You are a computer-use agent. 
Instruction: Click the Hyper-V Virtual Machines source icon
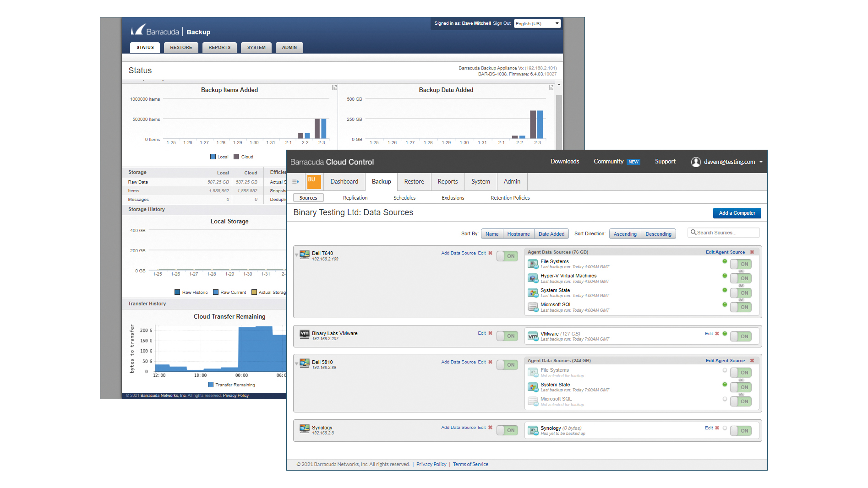point(533,278)
